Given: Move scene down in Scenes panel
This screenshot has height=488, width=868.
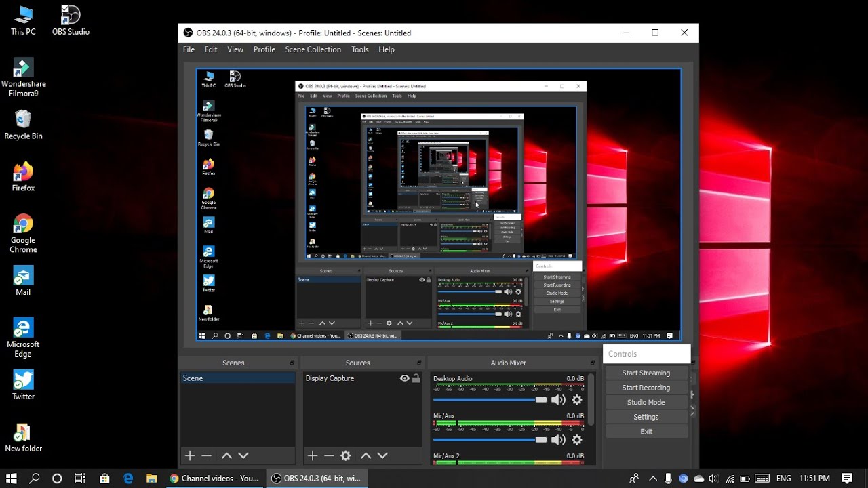Looking at the screenshot, I should pyautogui.click(x=243, y=456).
